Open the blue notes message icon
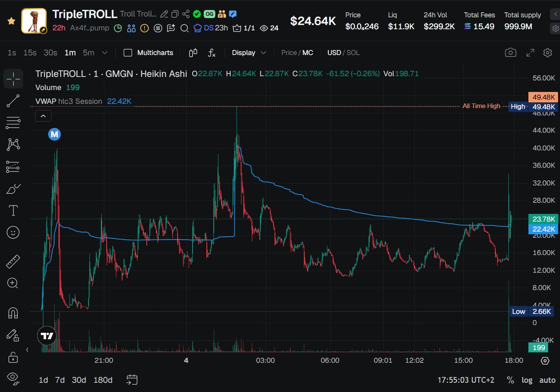The width and height of the screenshot is (560, 392). click(x=232, y=14)
